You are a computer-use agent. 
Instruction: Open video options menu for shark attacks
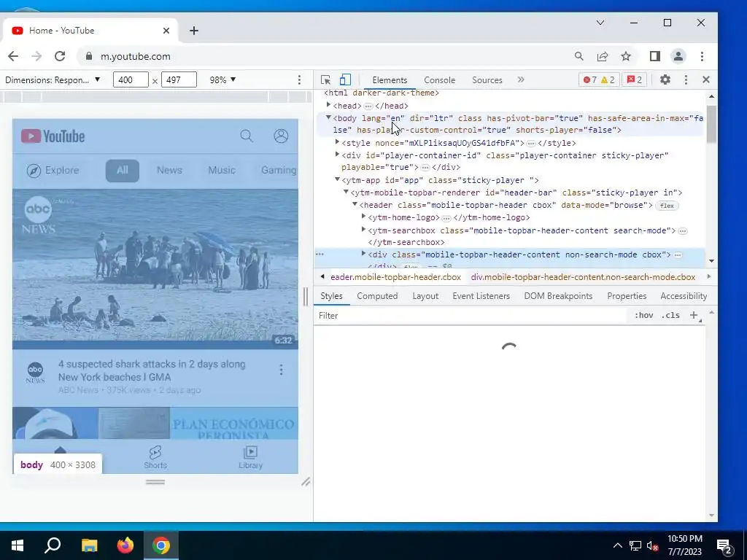tap(281, 370)
